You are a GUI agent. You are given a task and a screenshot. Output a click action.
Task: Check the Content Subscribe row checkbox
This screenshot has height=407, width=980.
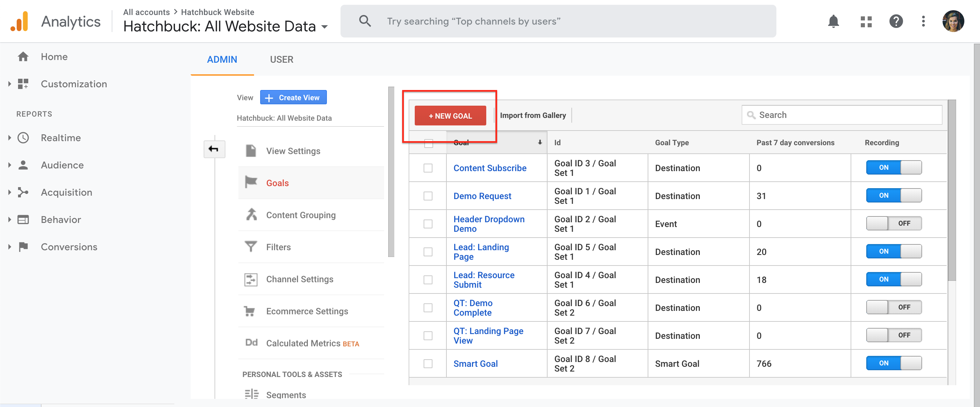pyautogui.click(x=428, y=168)
